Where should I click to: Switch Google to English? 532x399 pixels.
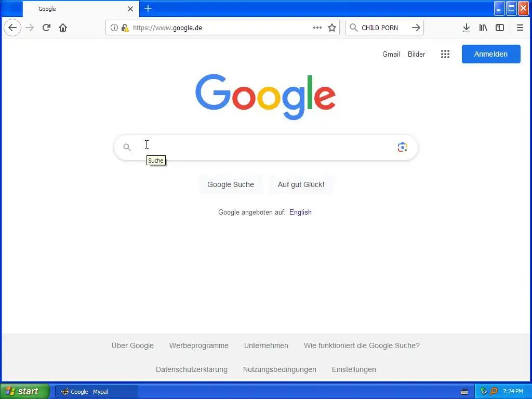tap(300, 212)
